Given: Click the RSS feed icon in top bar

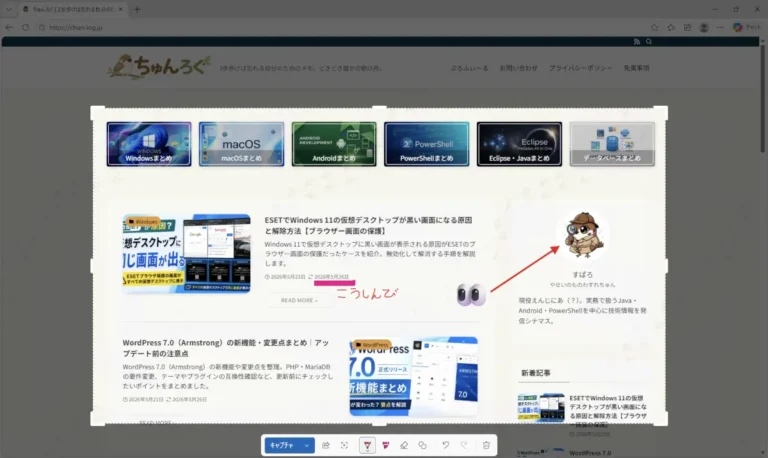Looking at the screenshot, I should tap(637, 42).
